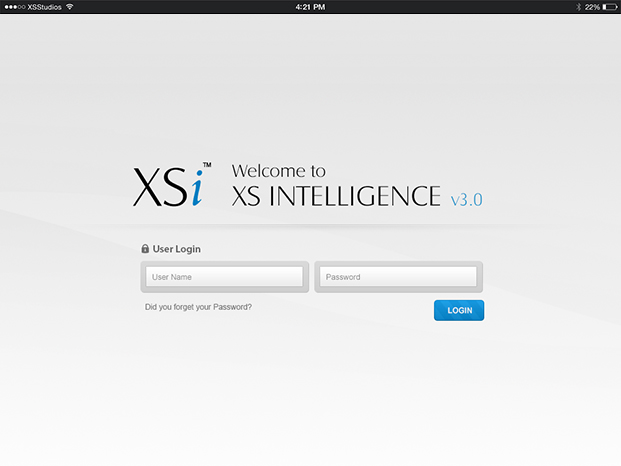Focus the User Name input field

[224, 277]
